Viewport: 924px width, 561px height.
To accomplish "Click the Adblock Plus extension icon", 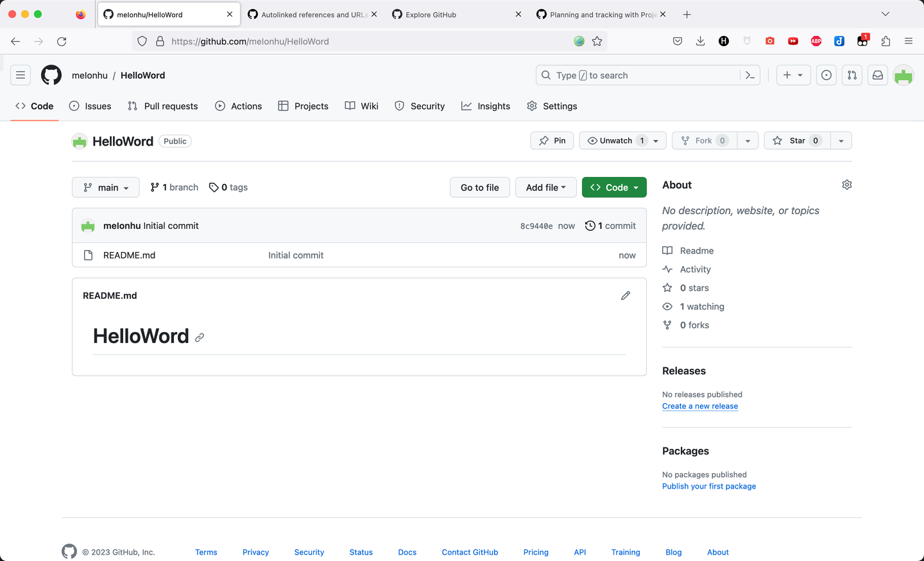I will point(816,41).
